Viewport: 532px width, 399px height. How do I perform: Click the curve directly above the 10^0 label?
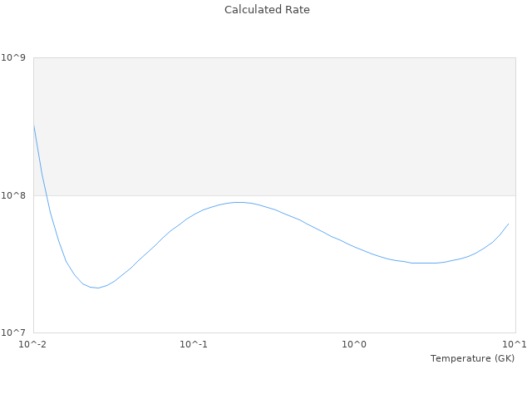[354, 246]
